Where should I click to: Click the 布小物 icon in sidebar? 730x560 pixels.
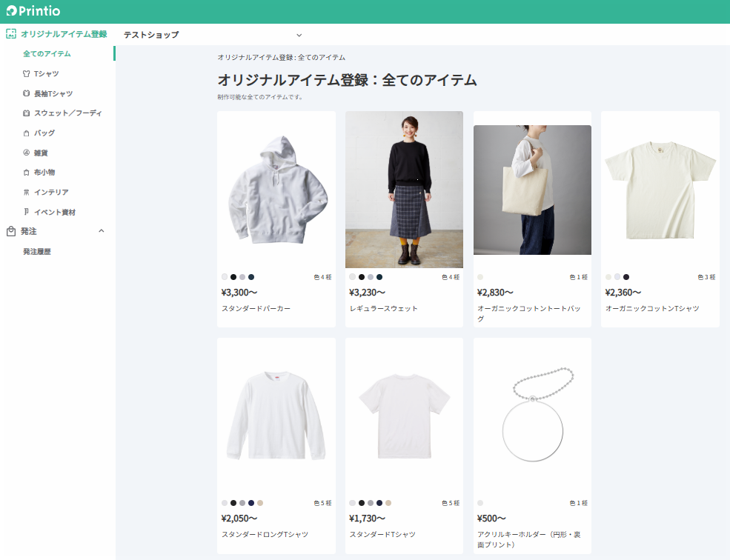[x=27, y=173]
